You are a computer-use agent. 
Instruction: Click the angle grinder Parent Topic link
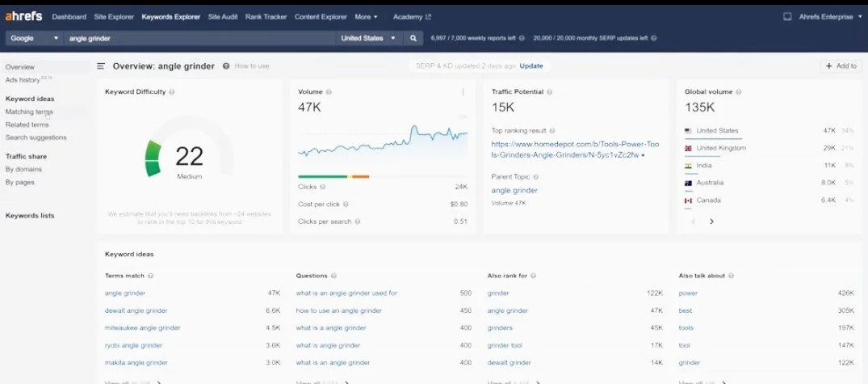pos(514,190)
